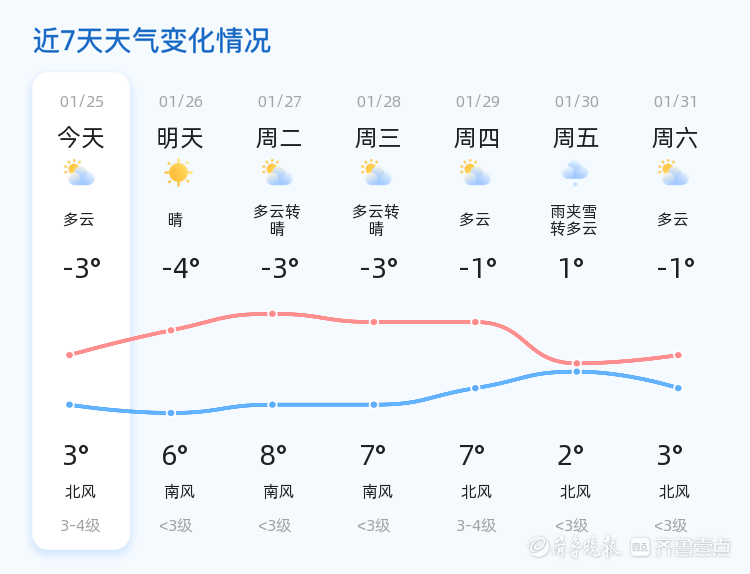750x574 pixels.
Task: Click today's partly cloudy weather icon
Action: (x=79, y=173)
